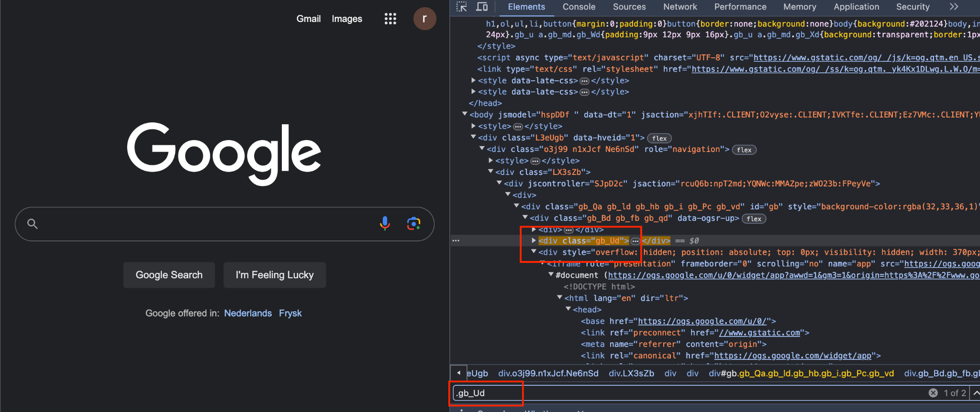Show more DevTools tabs via double chevron
Image resolution: width=980 pixels, height=412 pixels.
(954, 7)
